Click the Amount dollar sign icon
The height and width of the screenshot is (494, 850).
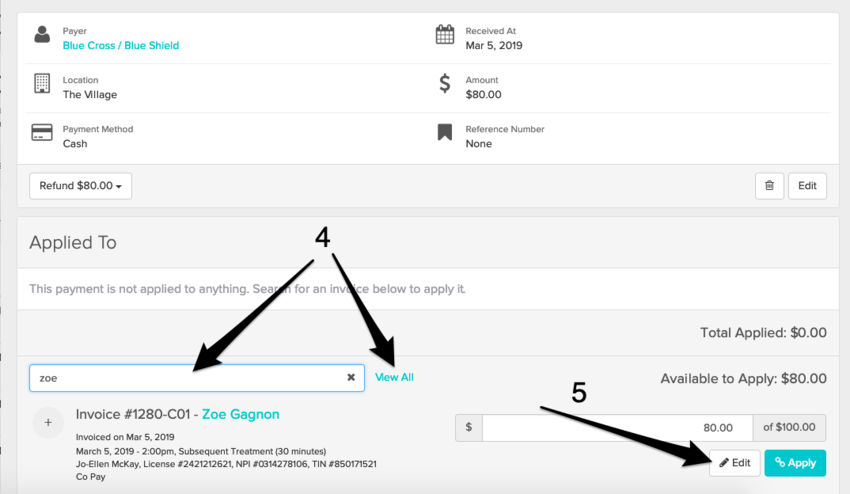click(445, 84)
